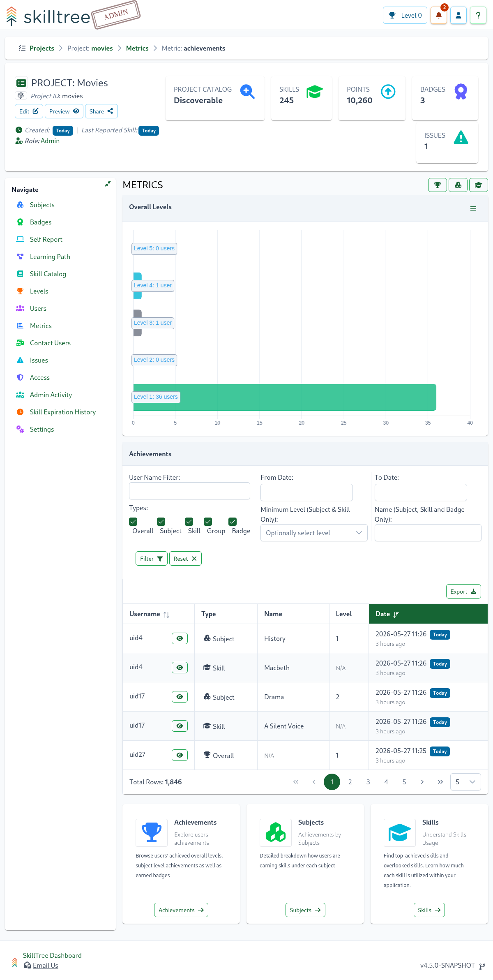This screenshot has height=980, width=493.
Task: Go to Subjects in Navigate menu
Action: tap(42, 205)
